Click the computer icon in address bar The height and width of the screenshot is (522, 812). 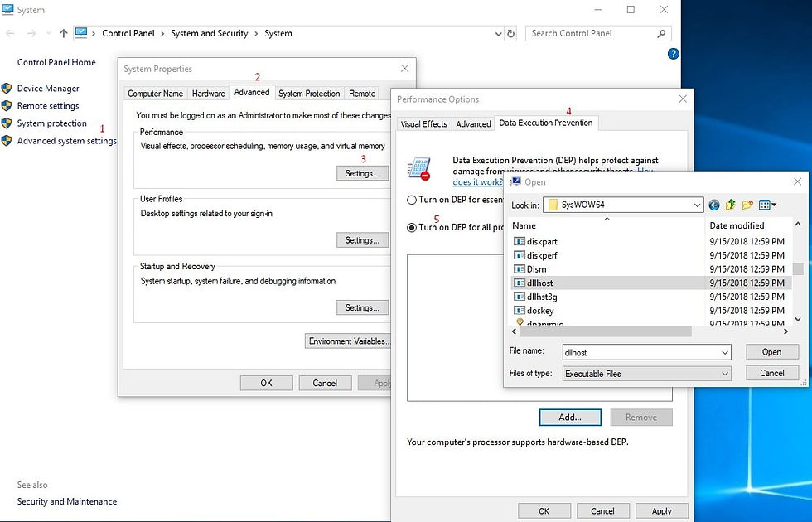pos(81,33)
